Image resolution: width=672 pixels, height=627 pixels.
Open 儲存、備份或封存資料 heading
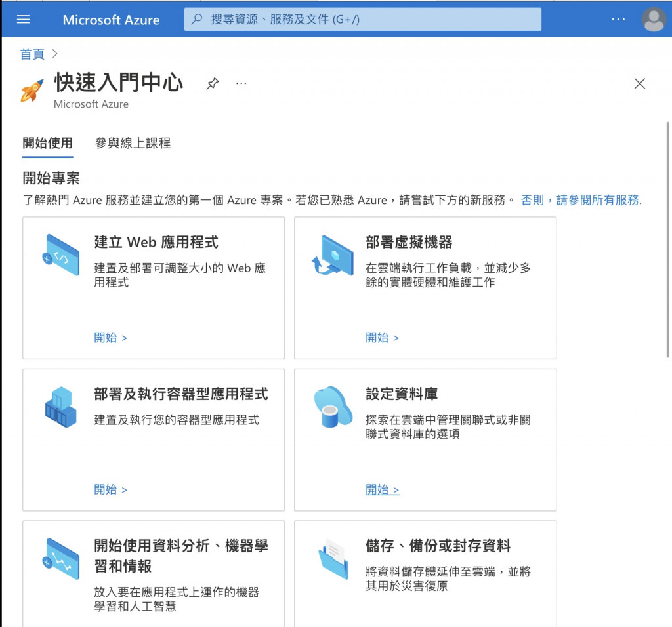[x=438, y=546]
